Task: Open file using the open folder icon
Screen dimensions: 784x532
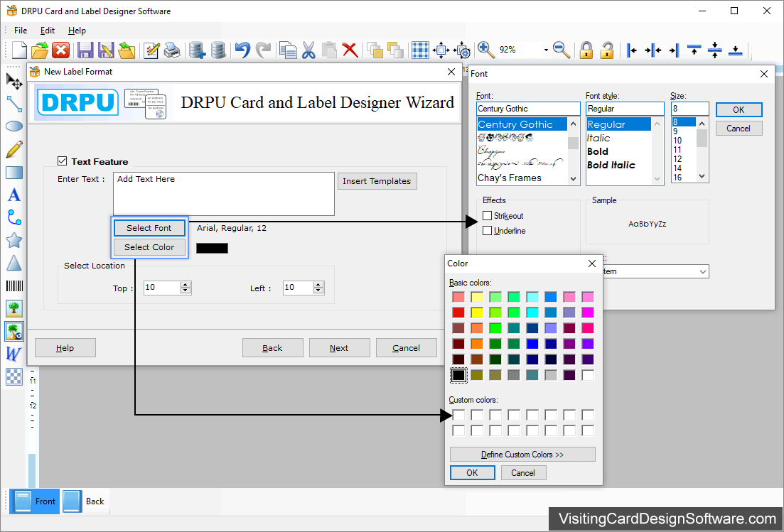Action: click(40, 50)
